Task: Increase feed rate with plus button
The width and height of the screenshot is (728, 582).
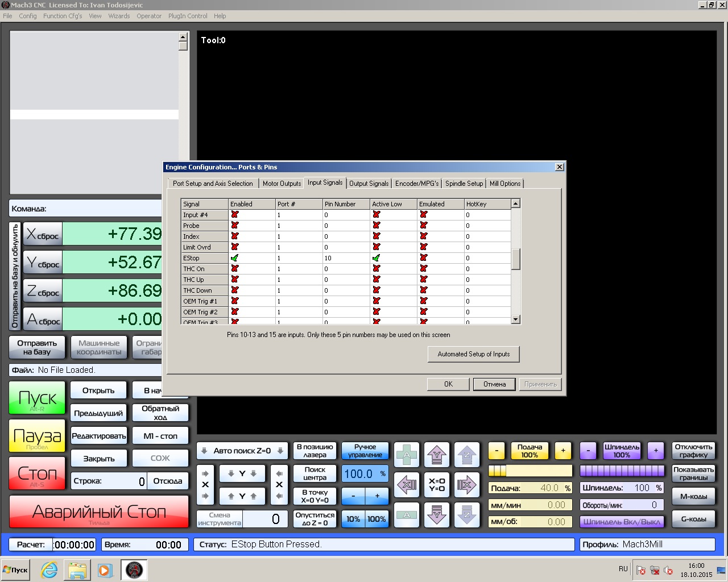Action: tap(563, 451)
